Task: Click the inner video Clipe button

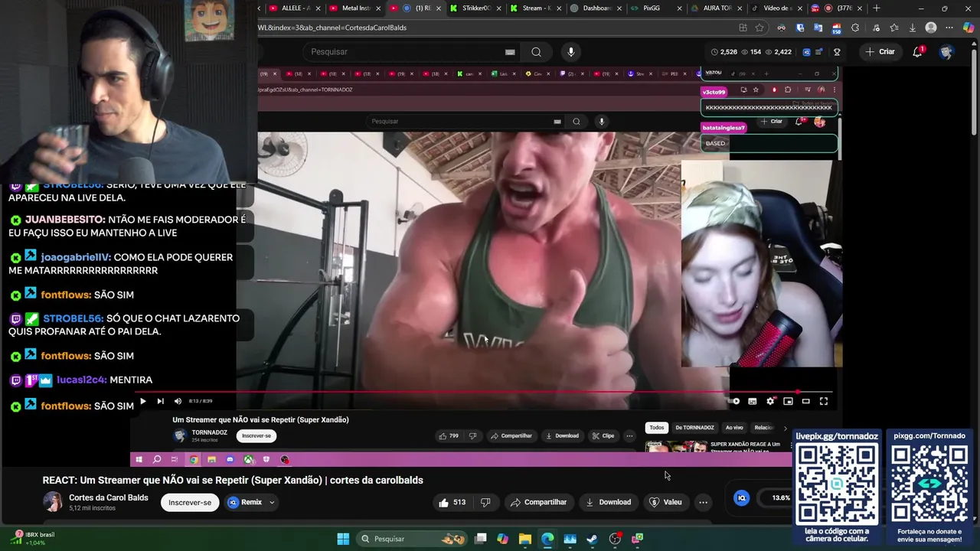Action: point(603,435)
